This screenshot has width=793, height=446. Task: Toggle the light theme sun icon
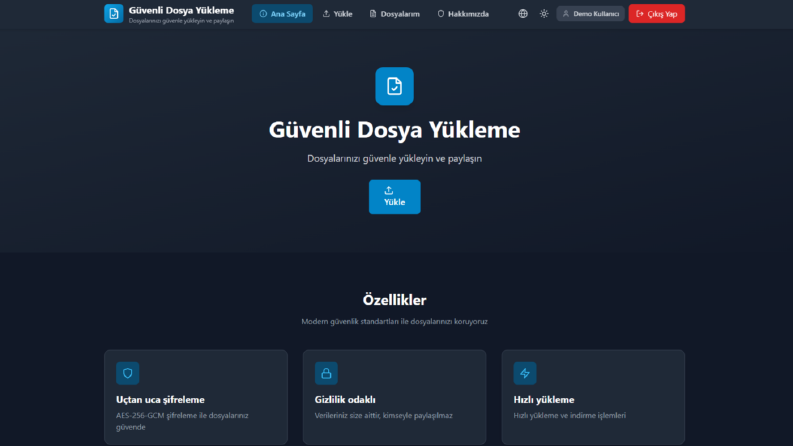click(x=544, y=14)
